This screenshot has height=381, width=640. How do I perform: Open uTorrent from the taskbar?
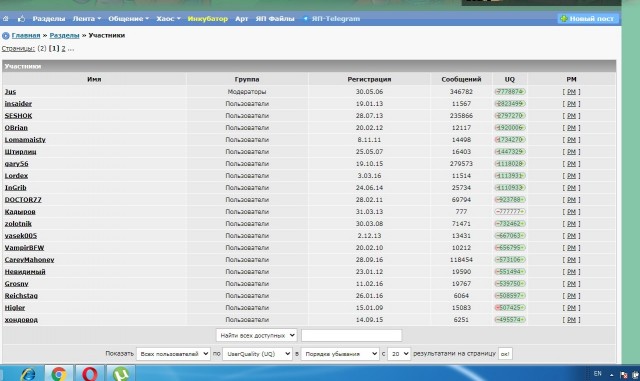121,374
